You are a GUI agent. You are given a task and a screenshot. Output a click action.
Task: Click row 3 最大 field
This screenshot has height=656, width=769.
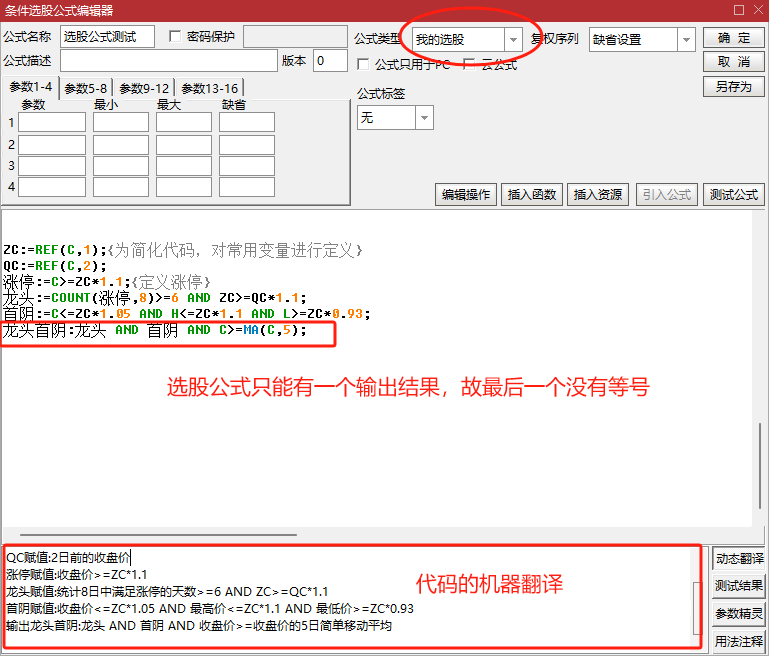click(x=184, y=166)
